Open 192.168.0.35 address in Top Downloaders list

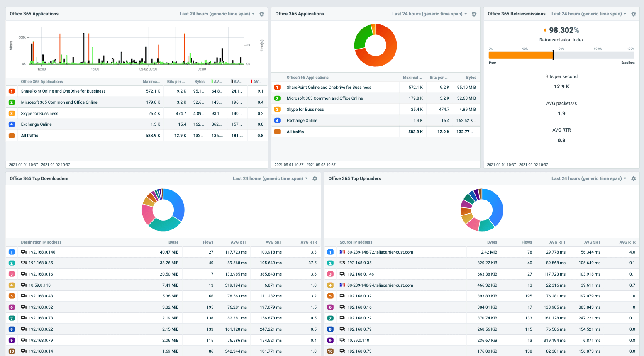click(x=41, y=263)
